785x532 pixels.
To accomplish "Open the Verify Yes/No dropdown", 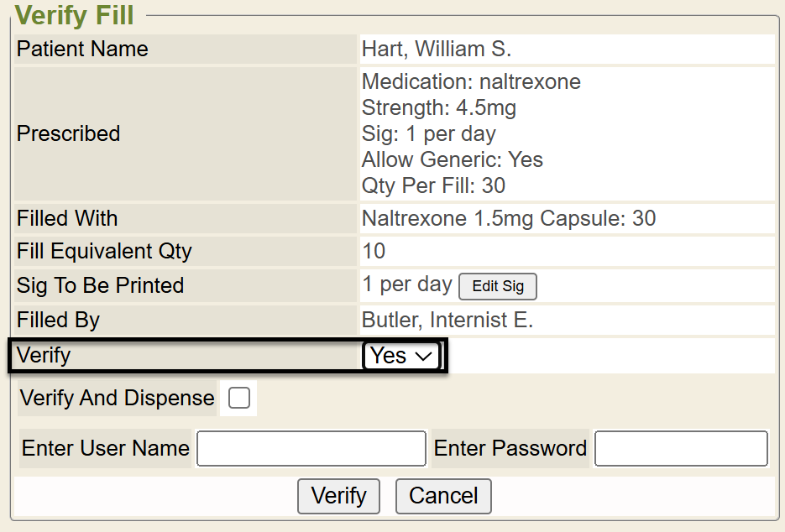I will point(402,356).
